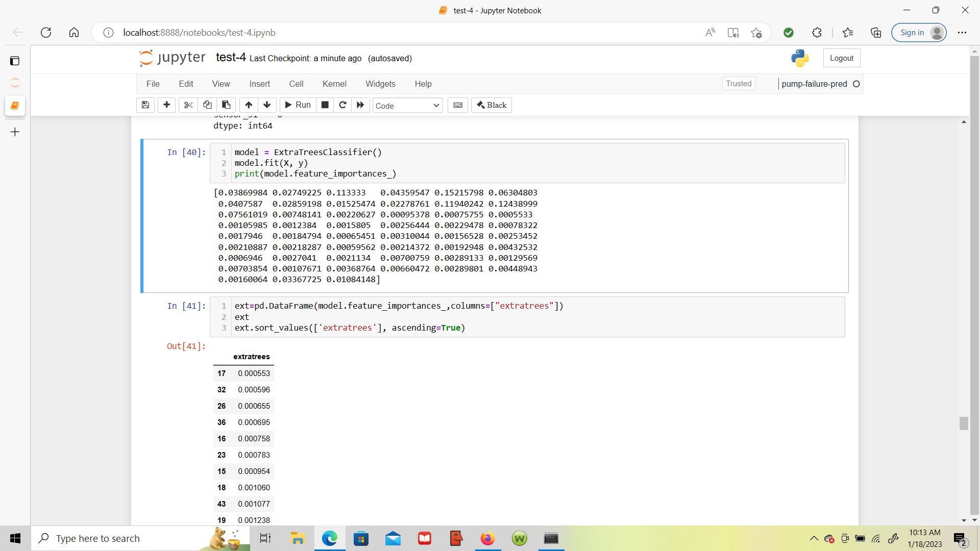Paste cells below icon in toolbar
This screenshot has height=551, width=980.
[x=226, y=105]
